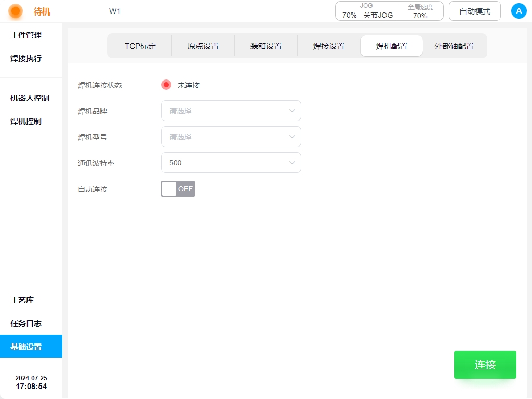Open 工件管理 in the sidebar
The width and height of the screenshot is (532, 399).
[x=26, y=35]
